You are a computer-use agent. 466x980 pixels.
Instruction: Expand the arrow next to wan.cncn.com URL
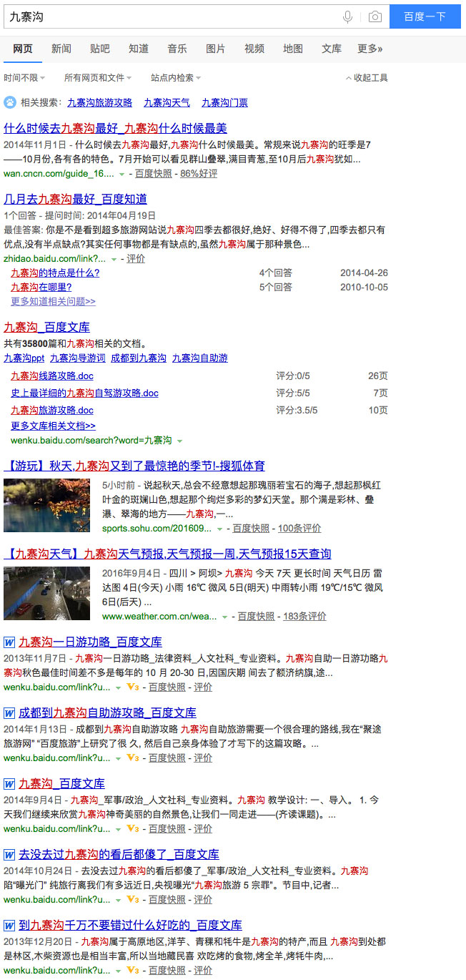[122, 174]
